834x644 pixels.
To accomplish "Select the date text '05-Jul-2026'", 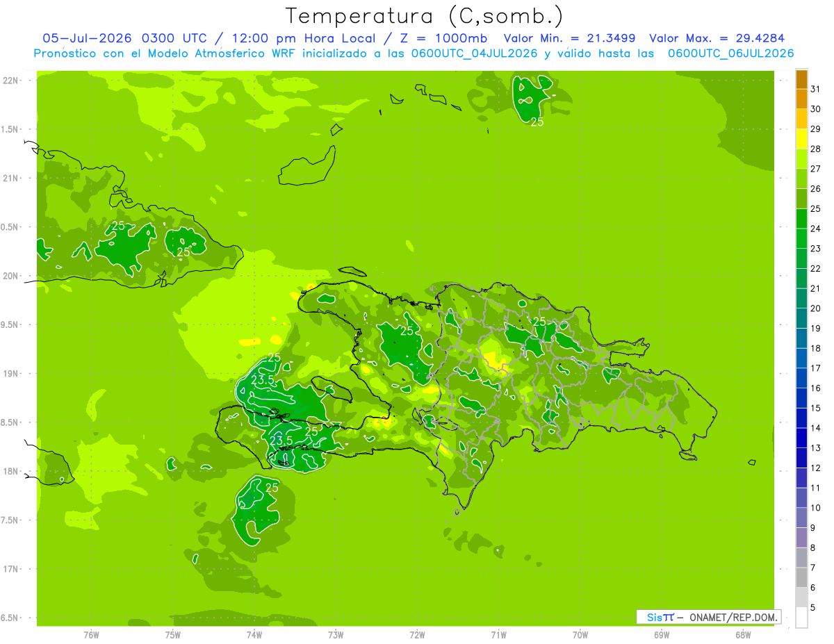I will click(x=89, y=38).
